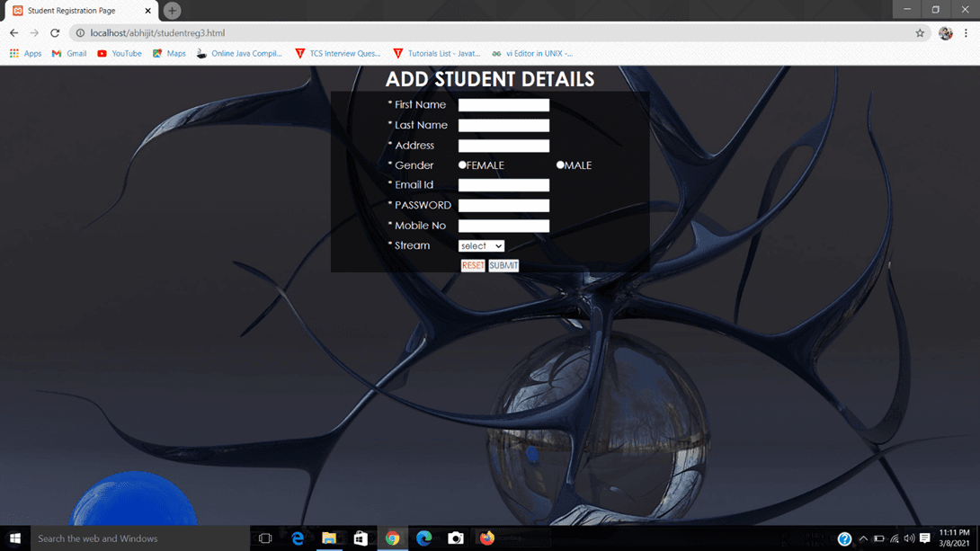The width and height of the screenshot is (980, 551).
Task: Open the Windows Start menu
Action: [15, 538]
